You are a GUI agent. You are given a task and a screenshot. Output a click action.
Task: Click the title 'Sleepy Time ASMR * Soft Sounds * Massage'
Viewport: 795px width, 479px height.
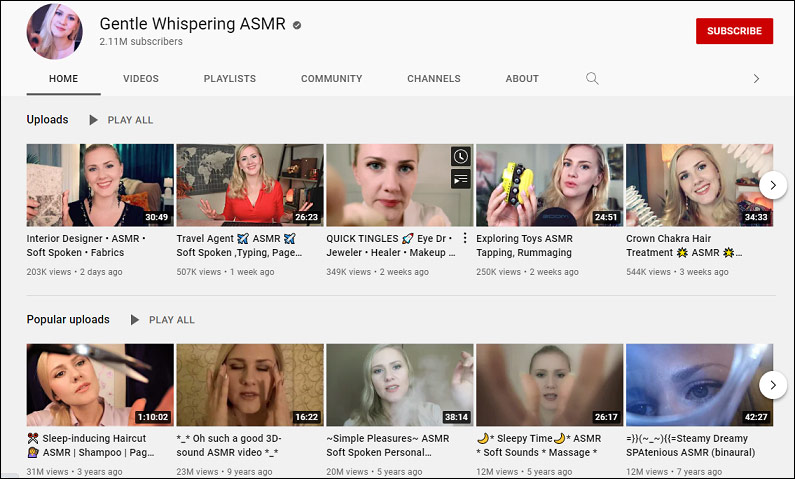(x=538, y=445)
